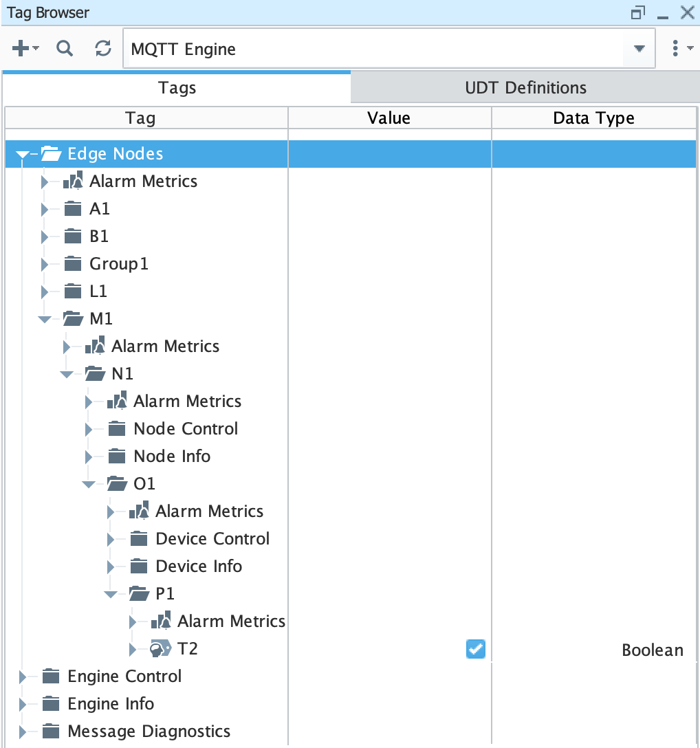Select the Message Diagnostics tree item
The width and height of the screenshot is (700, 748).
click(149, 731)
